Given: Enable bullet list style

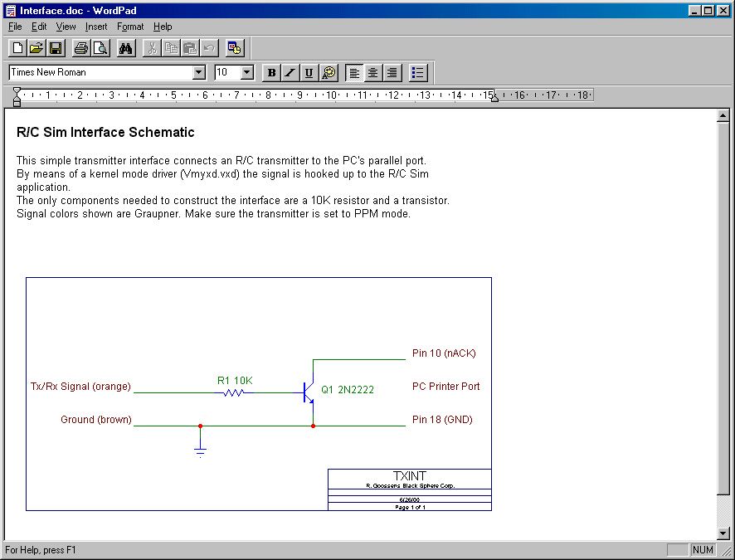Looking at the screenshot, I should point(418,73).
